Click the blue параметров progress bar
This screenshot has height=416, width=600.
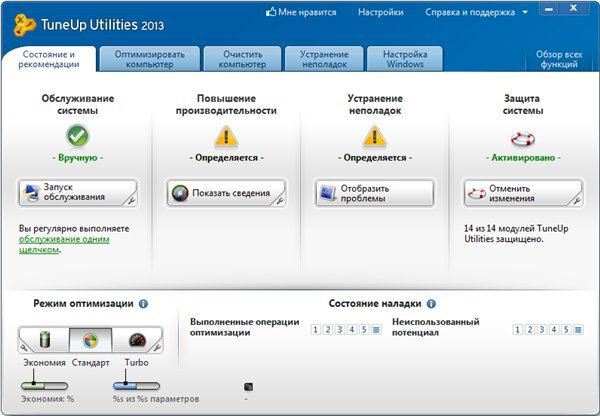point(136,386)
